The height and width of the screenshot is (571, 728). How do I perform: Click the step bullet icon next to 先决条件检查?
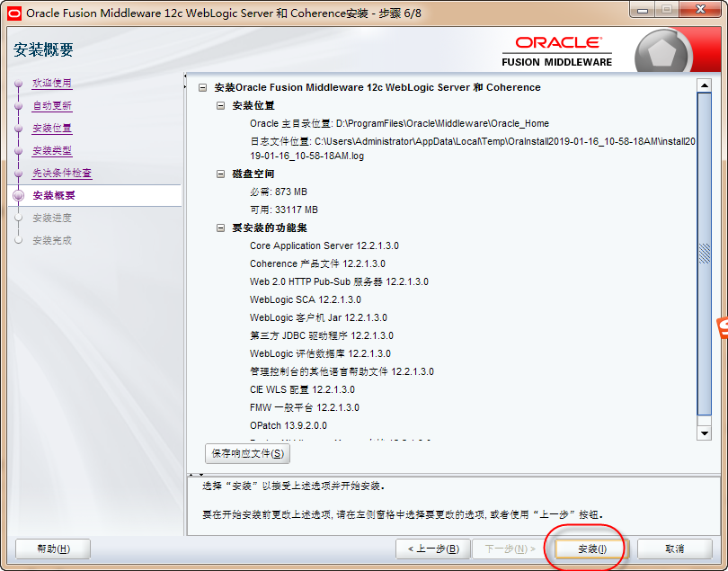click(x=19, y=174)
